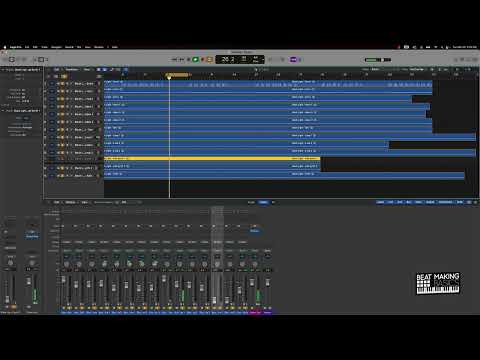Open the List Editors button in control bar

tap(456, 60)
